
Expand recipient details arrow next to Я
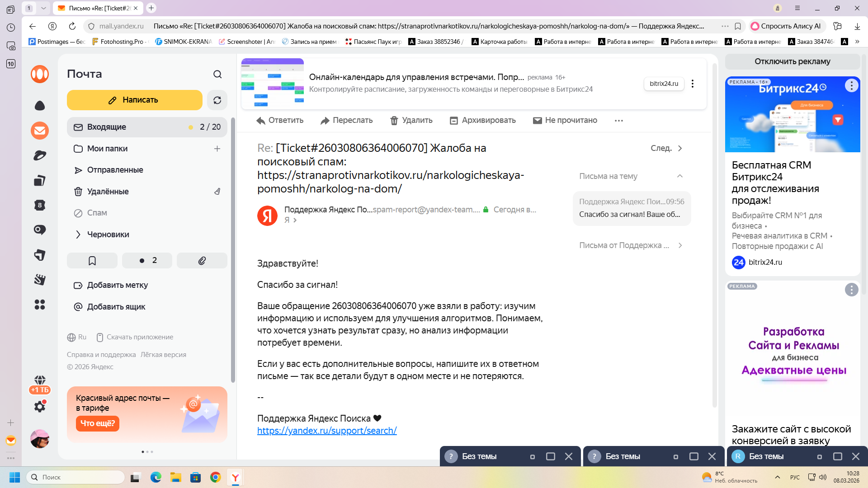tap(295, 221)
